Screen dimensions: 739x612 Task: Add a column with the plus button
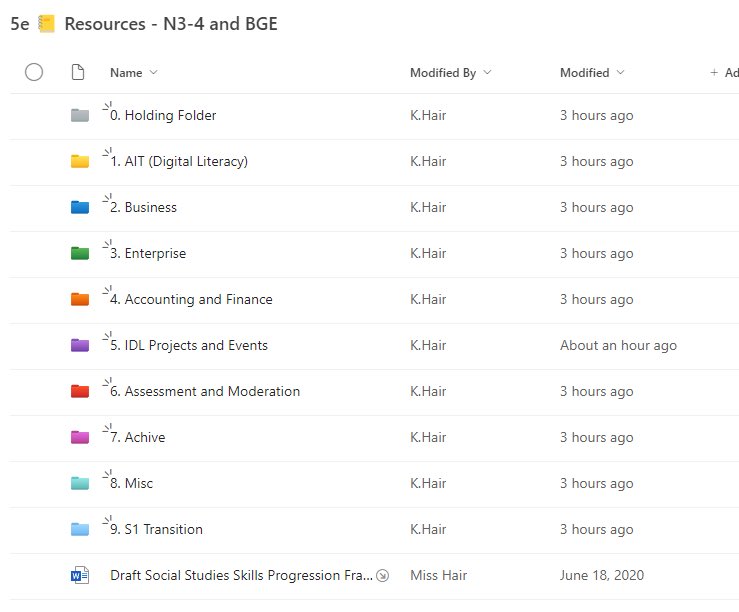click(x=714, y=73)
